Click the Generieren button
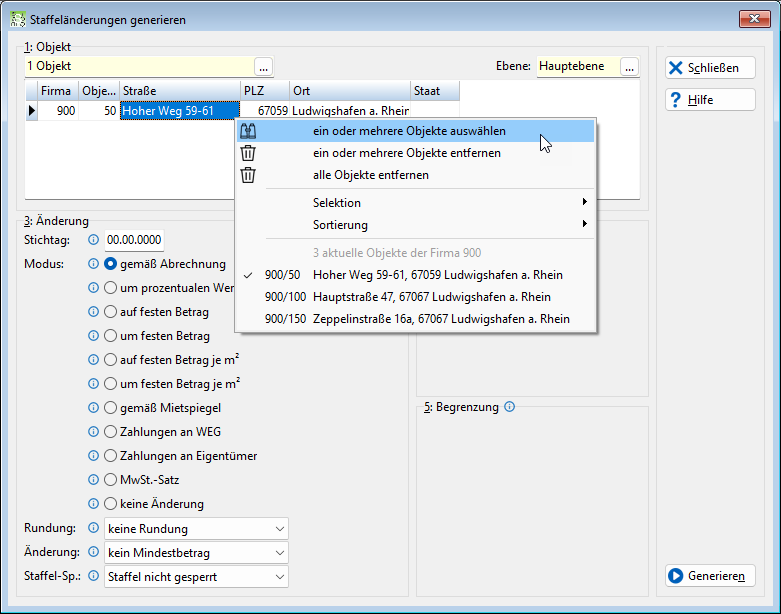The width and height of the screenshot is (781, 614). tap(710, 576)
